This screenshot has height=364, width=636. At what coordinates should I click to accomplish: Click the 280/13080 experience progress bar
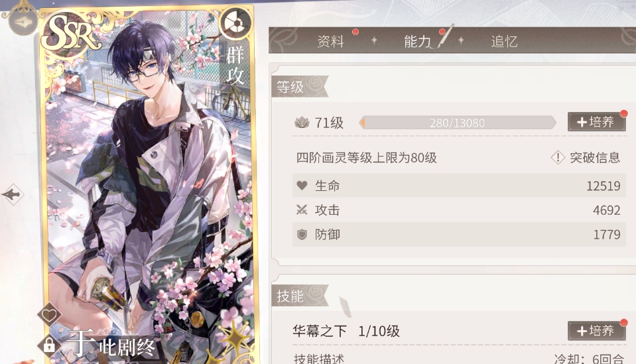(x=458, y=123)
